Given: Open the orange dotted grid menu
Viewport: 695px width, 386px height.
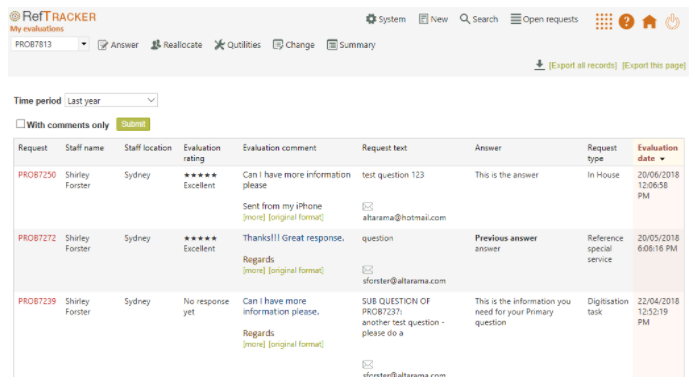Looking at the screenshot, I should (x=604, y=21).
